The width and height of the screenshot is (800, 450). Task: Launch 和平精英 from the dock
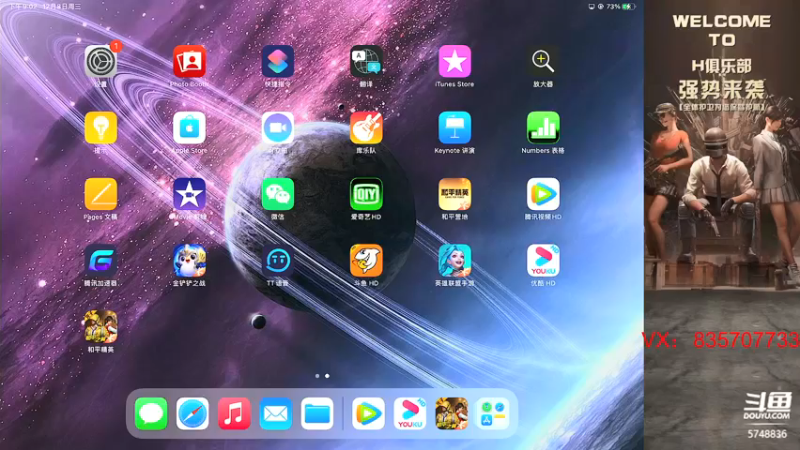pos(452,413)
